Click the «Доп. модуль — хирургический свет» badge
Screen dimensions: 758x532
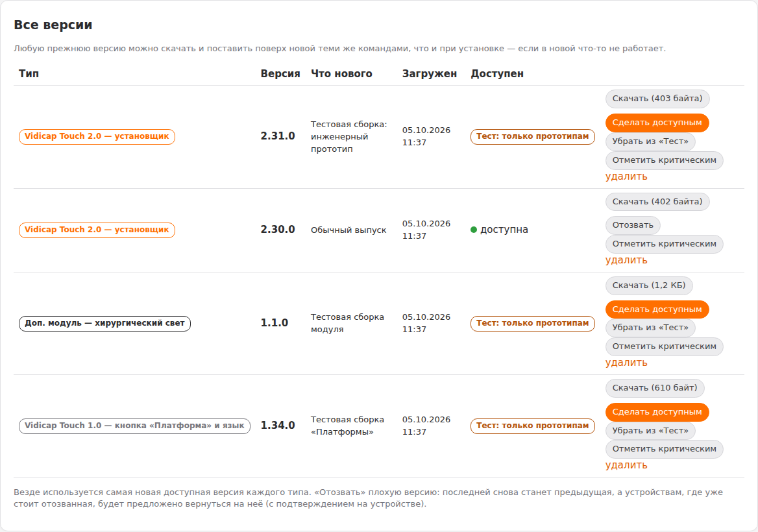(104, 323)
